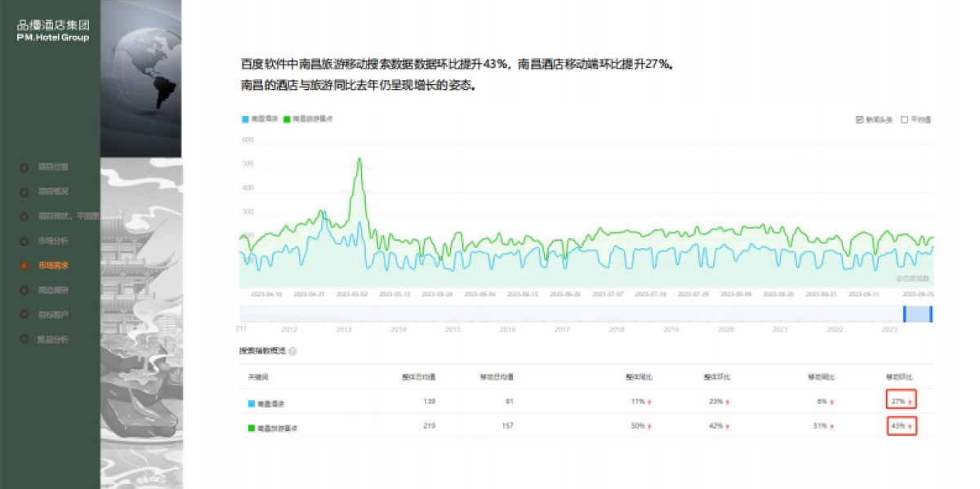980x489 pixels.
Task: Click the help icon beside 搜索指数概览
Action: [292, 351]
